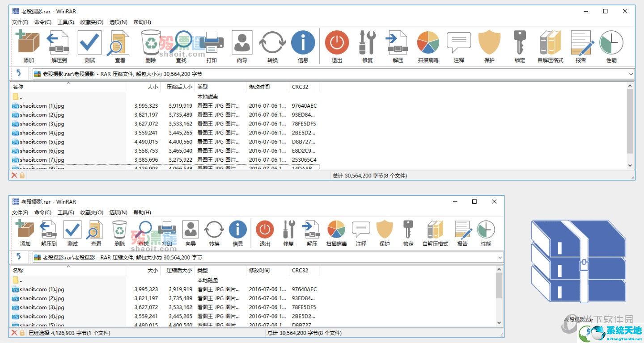
Task: Click 保护 shield icon in upper window
Action: click(489, 42)
